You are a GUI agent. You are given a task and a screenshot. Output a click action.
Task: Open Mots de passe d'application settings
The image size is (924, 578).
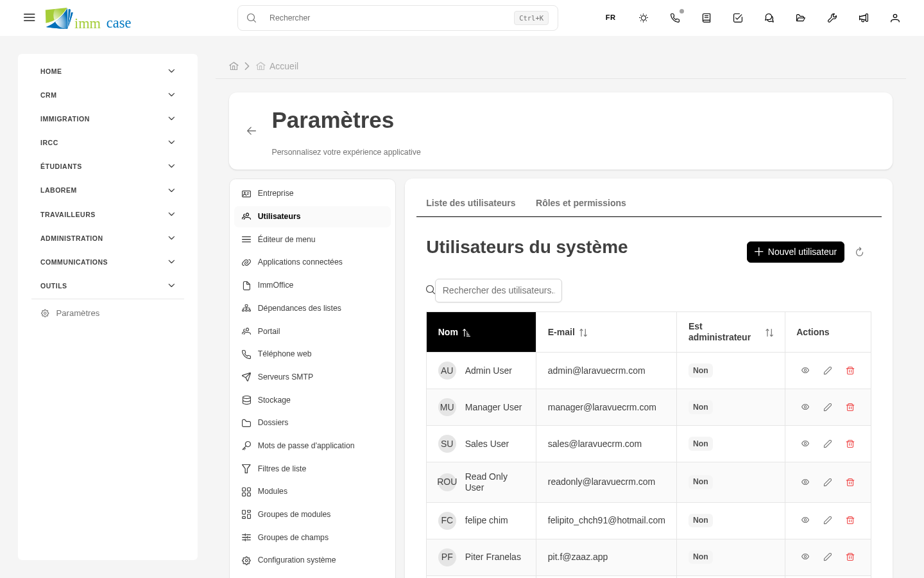click(312, 446)
